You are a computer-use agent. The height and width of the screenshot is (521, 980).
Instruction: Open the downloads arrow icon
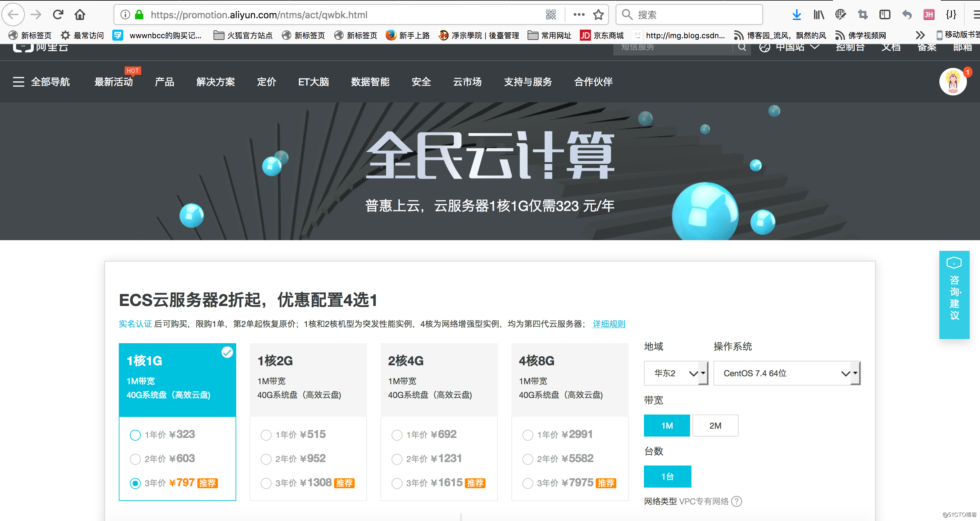pyautogui.click(x=796, y=15)
